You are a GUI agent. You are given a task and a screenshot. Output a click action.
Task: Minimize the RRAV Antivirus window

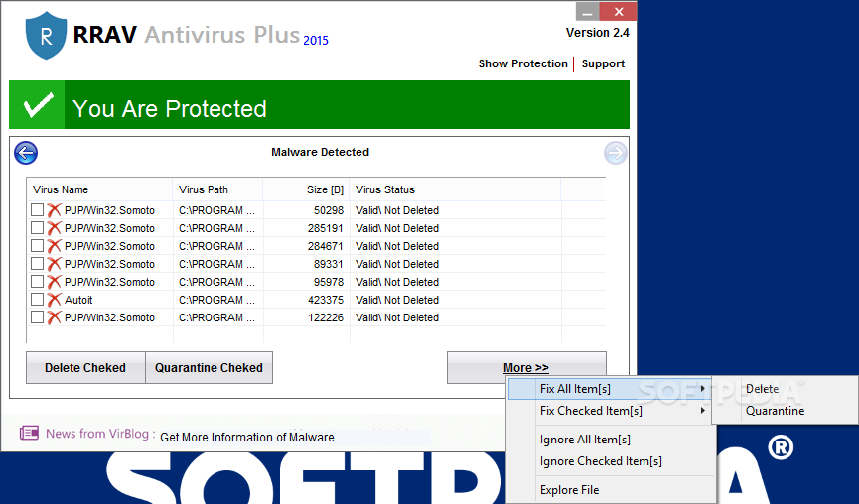pos(588,12)
